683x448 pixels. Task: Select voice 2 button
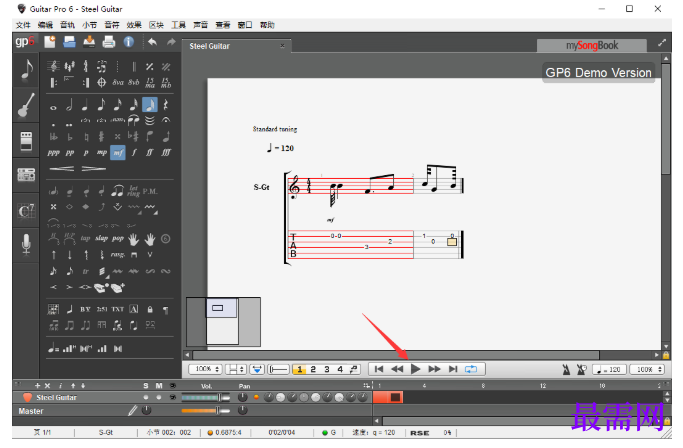(313, 370)
